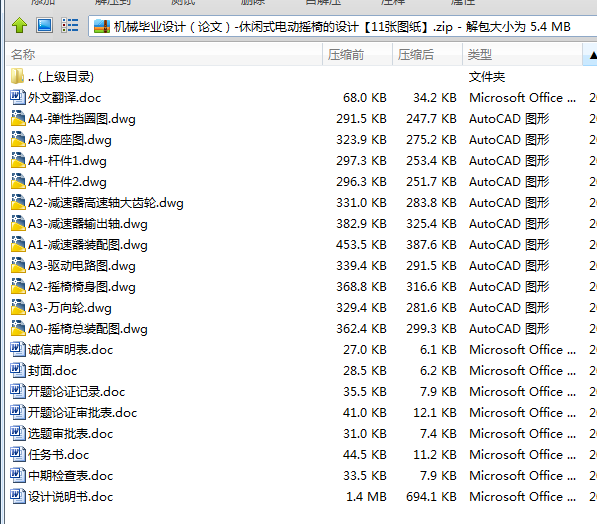Click the Word icon of 选题审批表.doc
The width and height of the screenshot is (597, 524).
coord(18,433)
